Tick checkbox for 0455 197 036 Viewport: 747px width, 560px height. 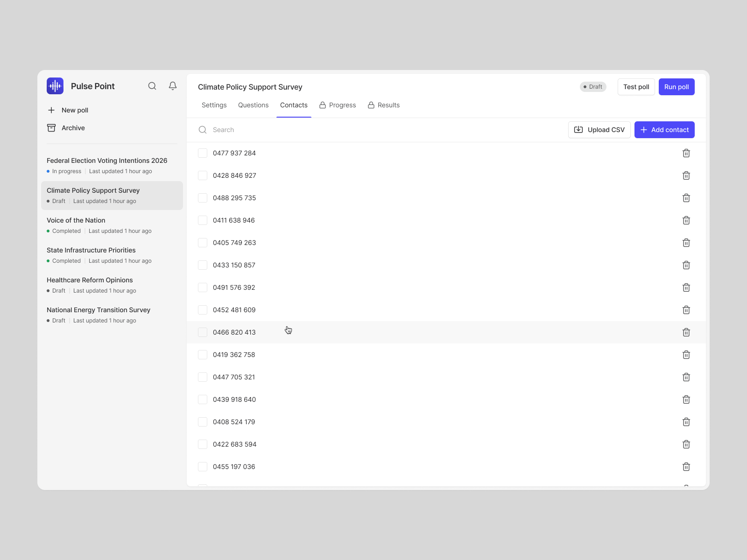pos(203,467)
